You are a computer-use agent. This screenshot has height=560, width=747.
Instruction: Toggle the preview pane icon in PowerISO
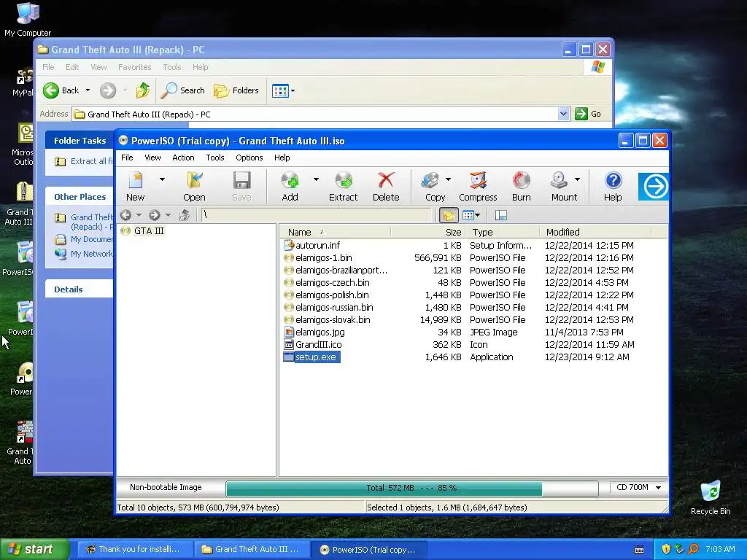500,215
